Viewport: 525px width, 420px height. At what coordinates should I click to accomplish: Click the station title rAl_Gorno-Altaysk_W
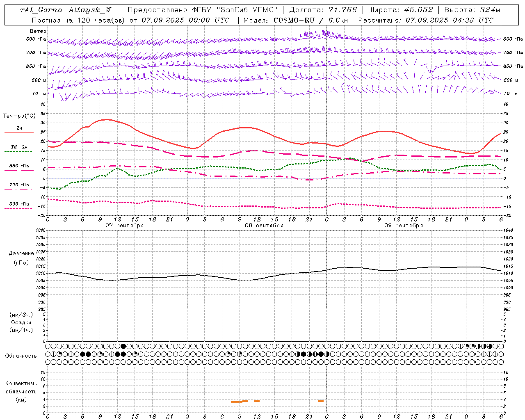[x=66, y=10]
